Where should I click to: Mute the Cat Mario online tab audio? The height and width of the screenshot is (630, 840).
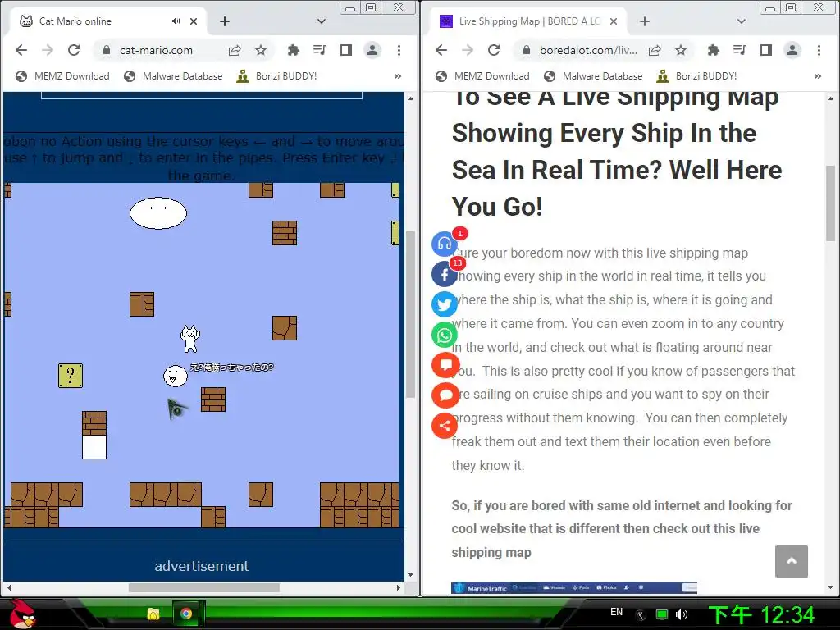[x=176, y=21]
